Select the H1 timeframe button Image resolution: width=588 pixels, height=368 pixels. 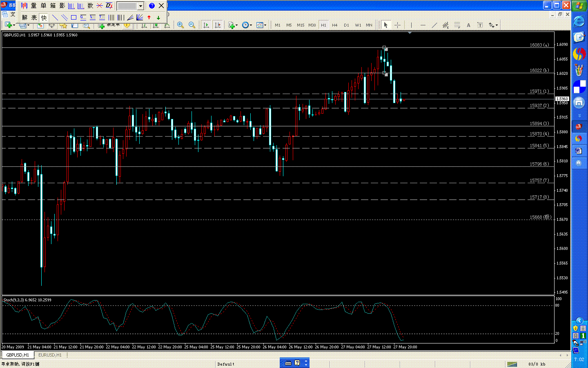click(x=323, y=25)
